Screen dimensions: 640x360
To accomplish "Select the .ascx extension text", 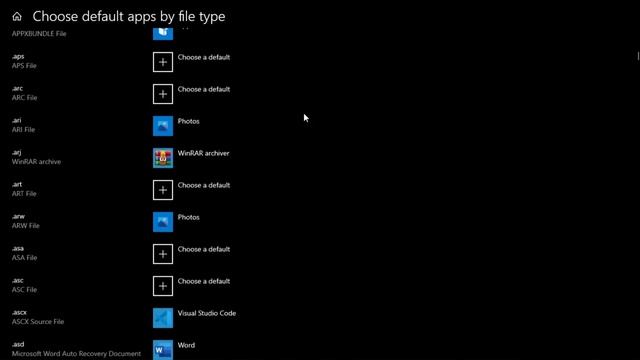I will [19, 312].
